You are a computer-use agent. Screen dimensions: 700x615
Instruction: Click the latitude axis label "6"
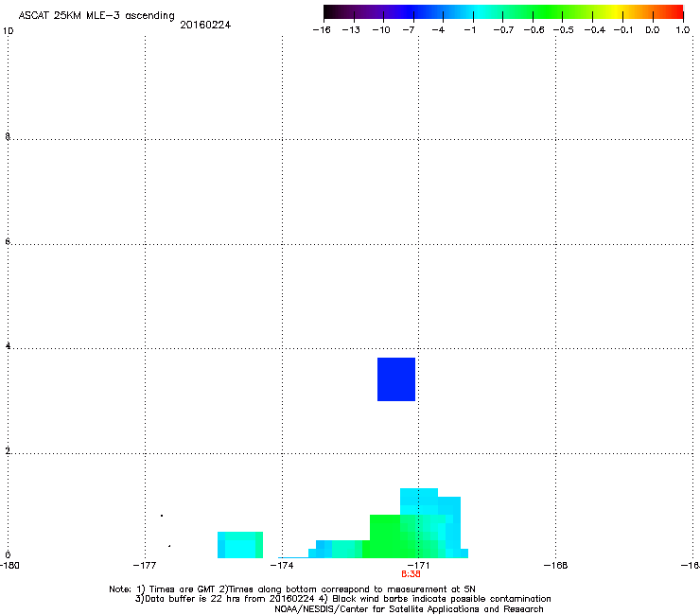[x=8, y=241]
